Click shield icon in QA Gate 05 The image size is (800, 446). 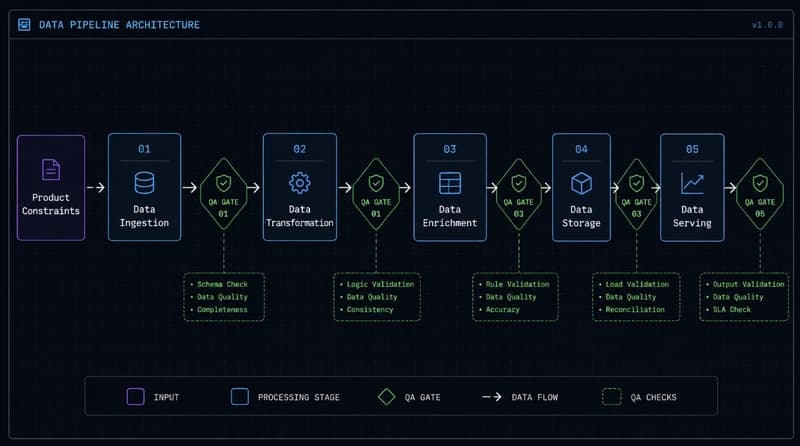coord(760,183)
